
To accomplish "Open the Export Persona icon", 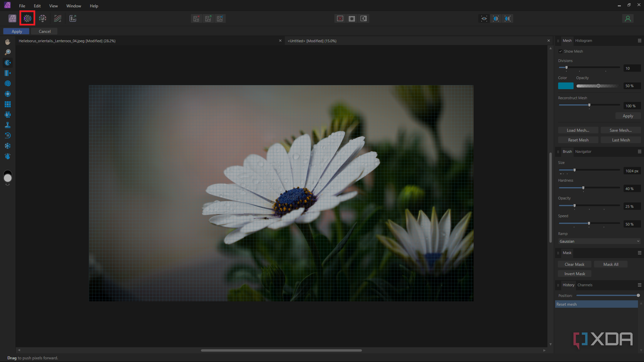I will tap(73, 18).
